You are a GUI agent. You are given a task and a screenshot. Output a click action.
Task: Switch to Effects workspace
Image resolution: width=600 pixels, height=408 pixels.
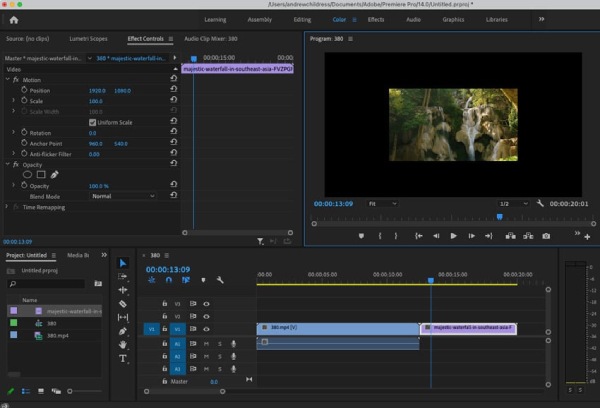[376, 20]
